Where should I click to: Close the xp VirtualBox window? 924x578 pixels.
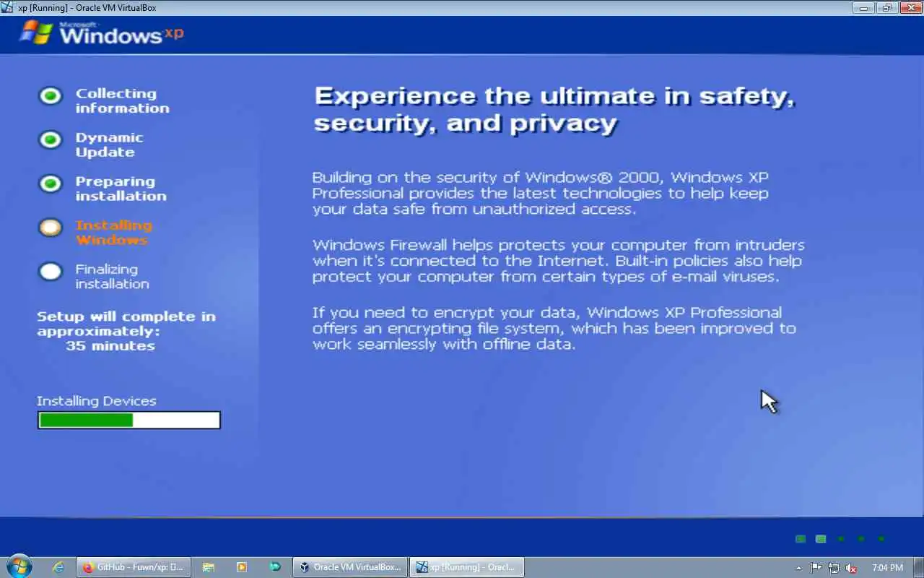pos(910,8)
